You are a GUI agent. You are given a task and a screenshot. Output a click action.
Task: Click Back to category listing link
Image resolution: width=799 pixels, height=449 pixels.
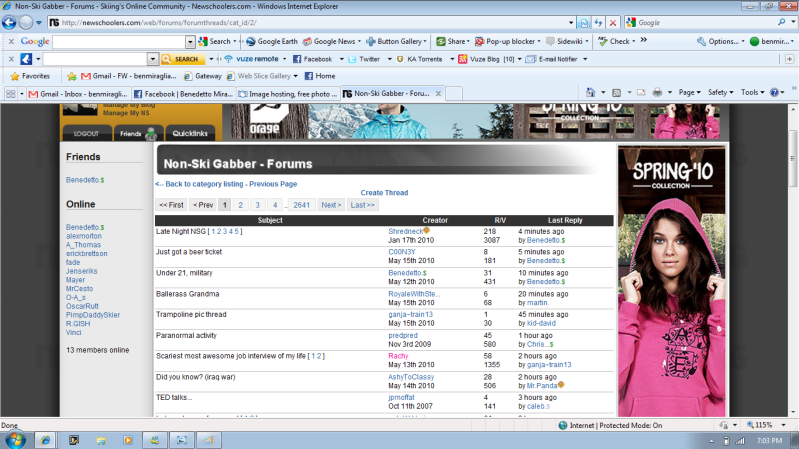[x=204, y=184]
